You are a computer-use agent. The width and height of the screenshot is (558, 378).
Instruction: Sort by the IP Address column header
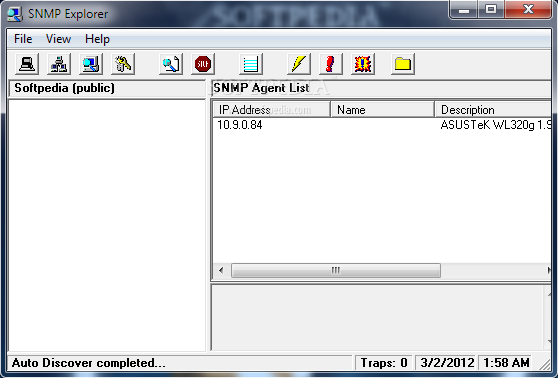272,110
